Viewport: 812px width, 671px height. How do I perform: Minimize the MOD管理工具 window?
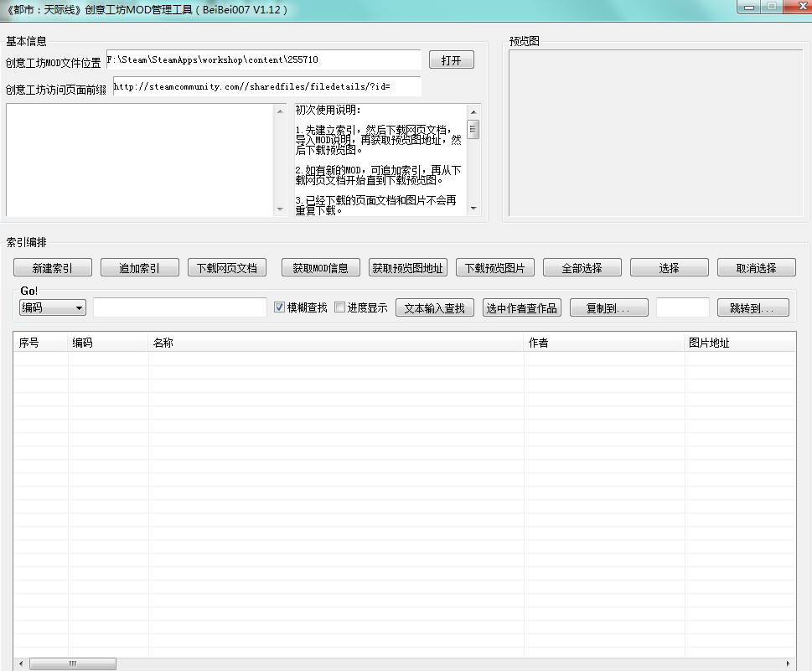[x=749, y=7]
